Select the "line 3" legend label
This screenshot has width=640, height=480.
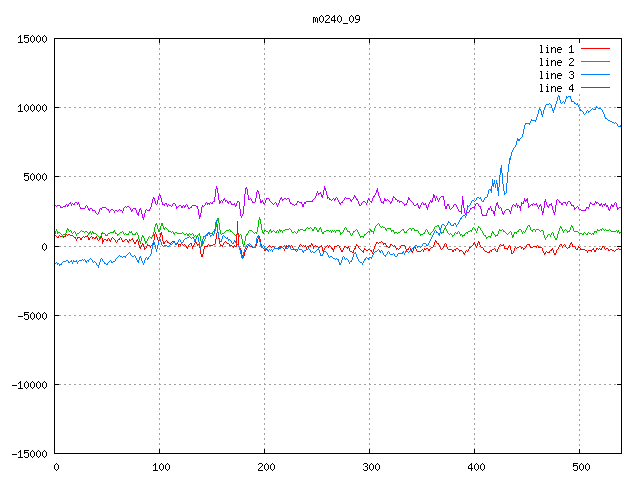click(557, 75)
